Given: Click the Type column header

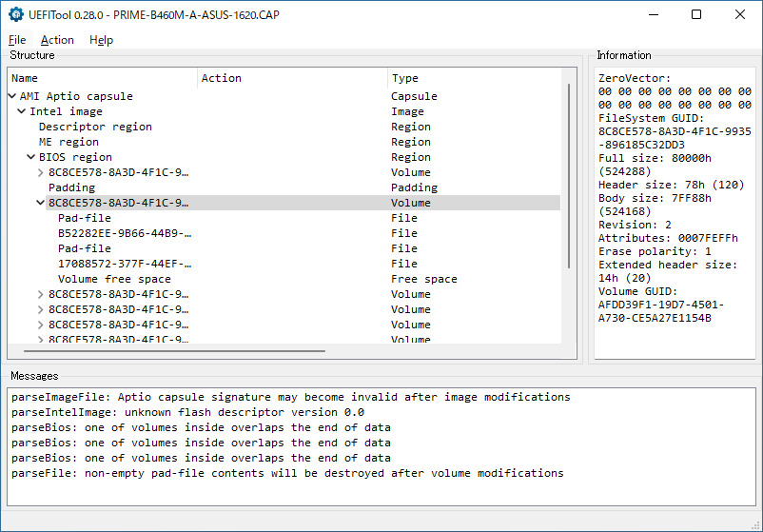Looking at the screenshot, I should click(475, 78).
